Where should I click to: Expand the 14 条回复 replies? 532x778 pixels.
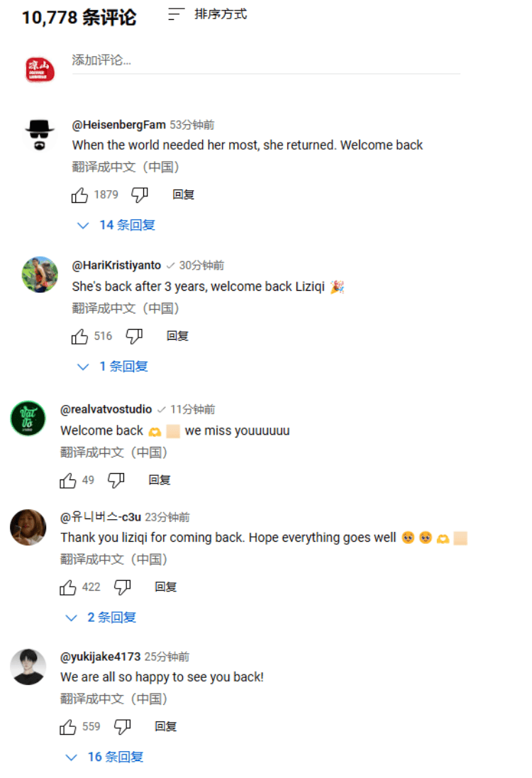[116, 226]
